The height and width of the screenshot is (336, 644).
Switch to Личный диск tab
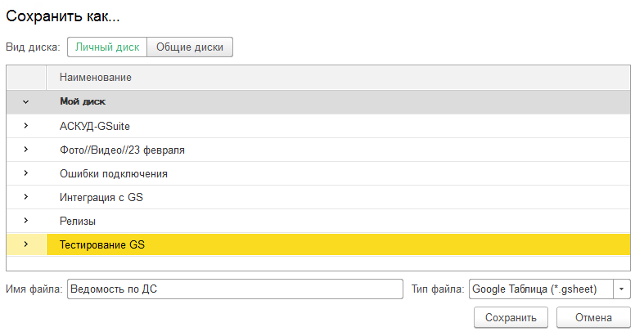(x=107, y=47)
